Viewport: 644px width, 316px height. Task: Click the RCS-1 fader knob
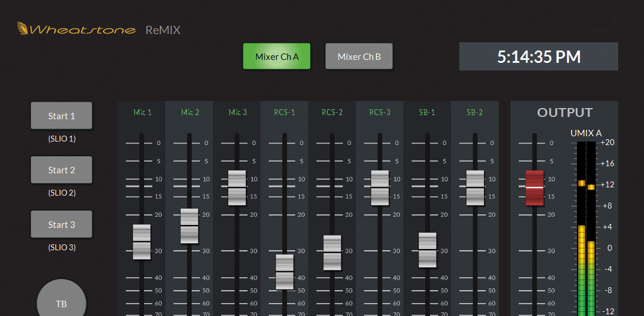click(x=285, y=272)
